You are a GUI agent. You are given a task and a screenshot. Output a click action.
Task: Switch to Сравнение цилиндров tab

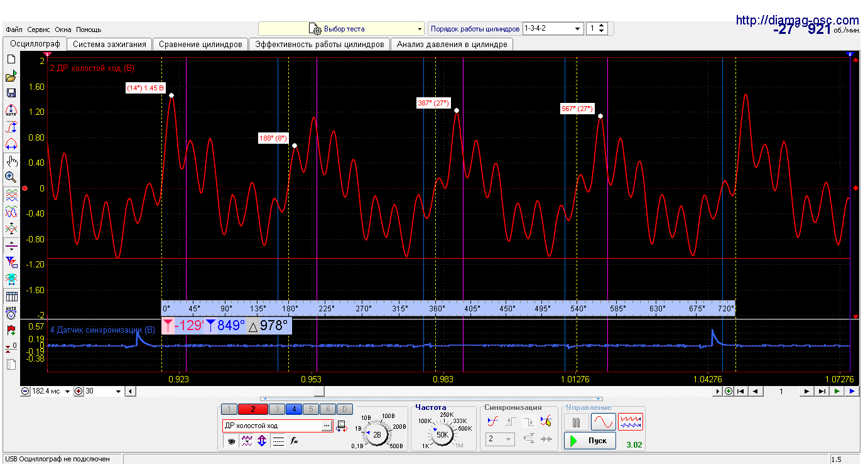200,45
